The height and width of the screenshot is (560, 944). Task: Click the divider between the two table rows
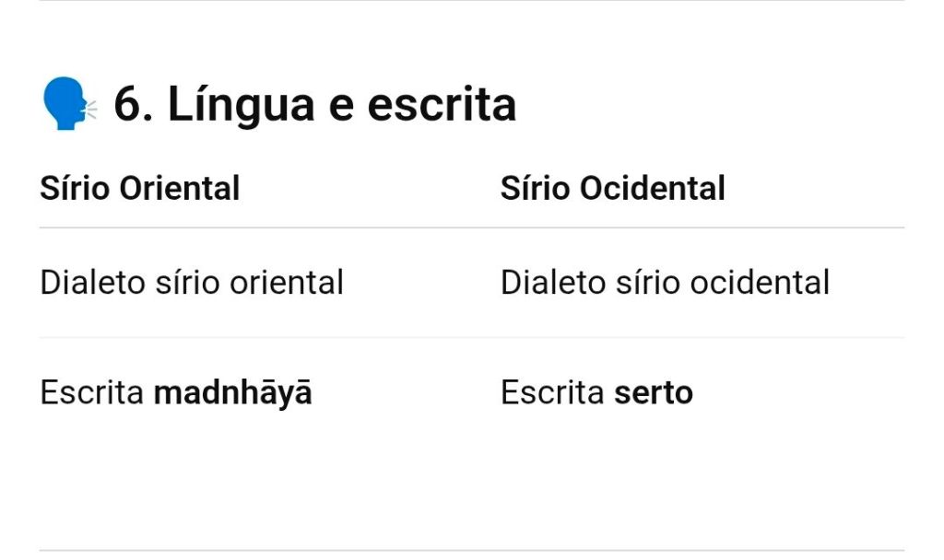click(x=472, y=338)
